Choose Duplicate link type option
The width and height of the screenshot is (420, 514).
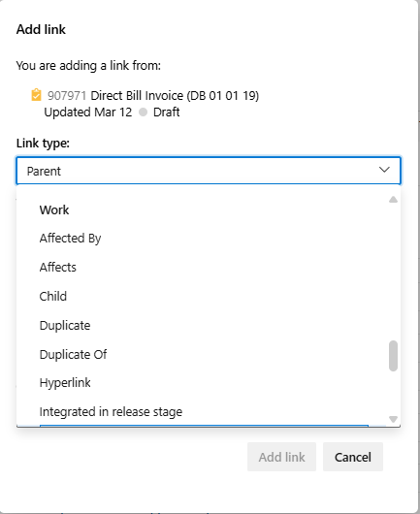65,326
